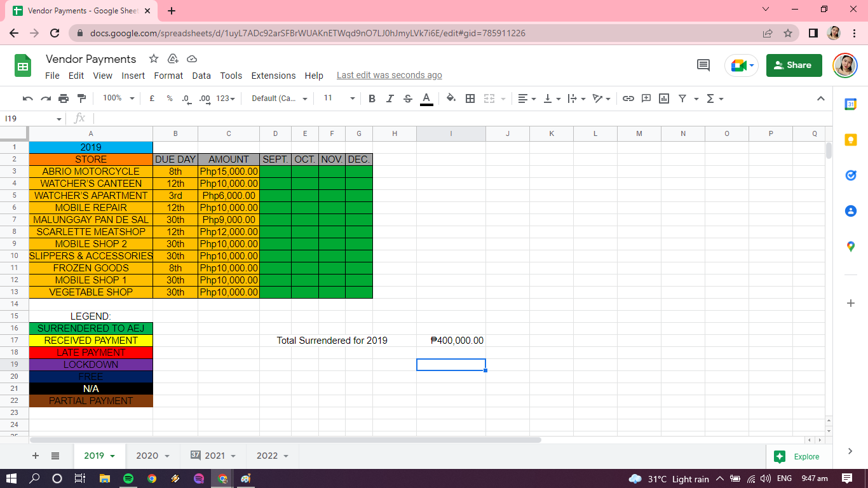Start a Google Meet call
The image size is (868, 488).
click(742, 65)
